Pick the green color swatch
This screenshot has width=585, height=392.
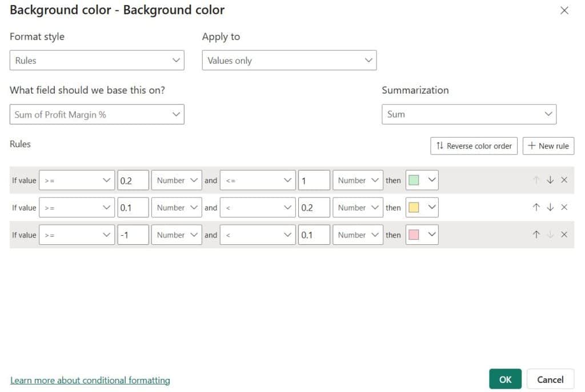(x=414, y=180)
